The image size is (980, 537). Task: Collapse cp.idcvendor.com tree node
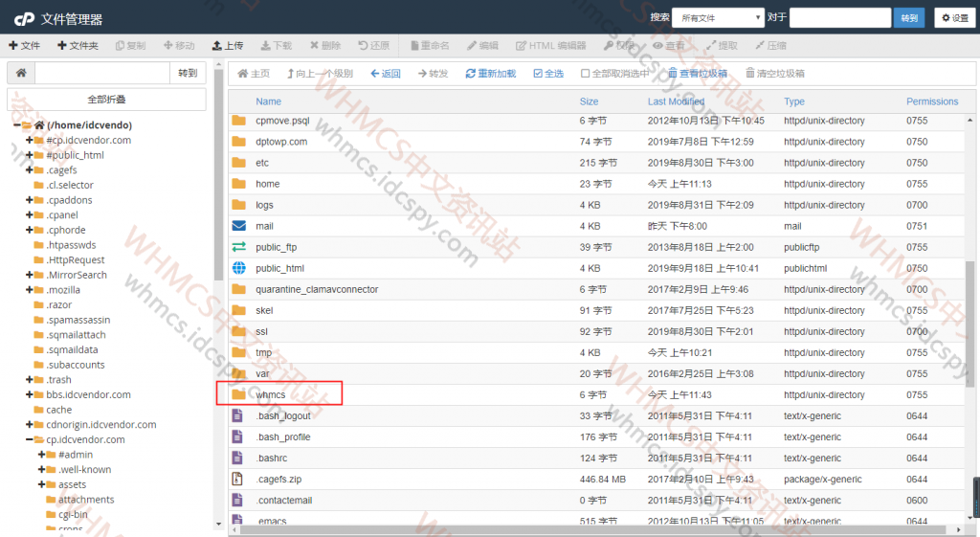pos(29,439)
